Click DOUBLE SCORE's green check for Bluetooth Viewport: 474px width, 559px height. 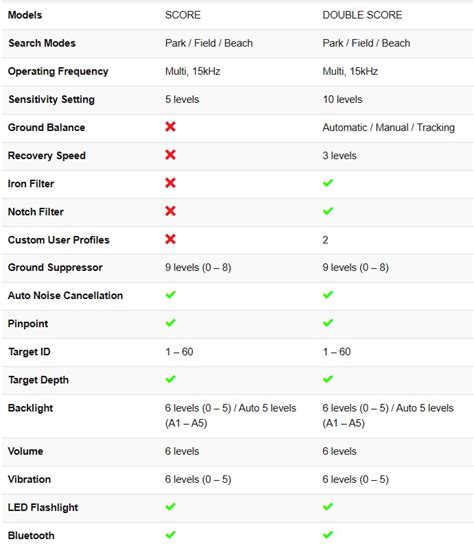328,535
